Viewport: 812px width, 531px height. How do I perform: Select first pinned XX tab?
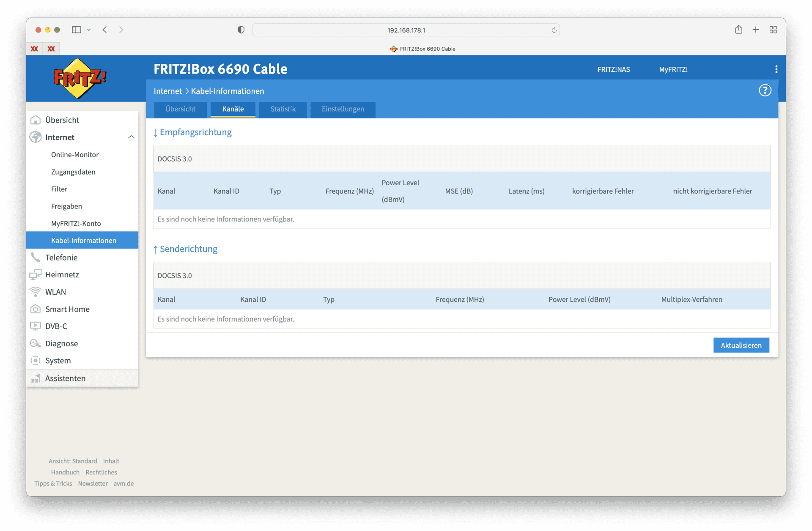[34, 49]
